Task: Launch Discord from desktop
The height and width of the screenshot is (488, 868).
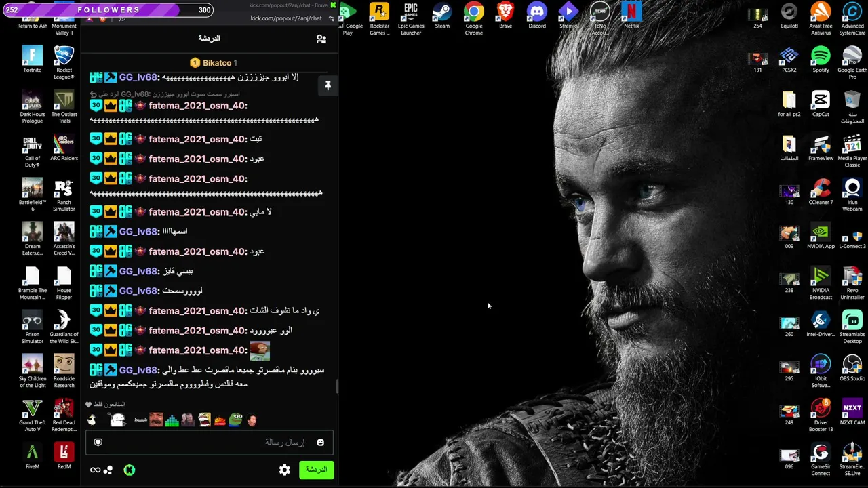Action: (x=537, y=16)
